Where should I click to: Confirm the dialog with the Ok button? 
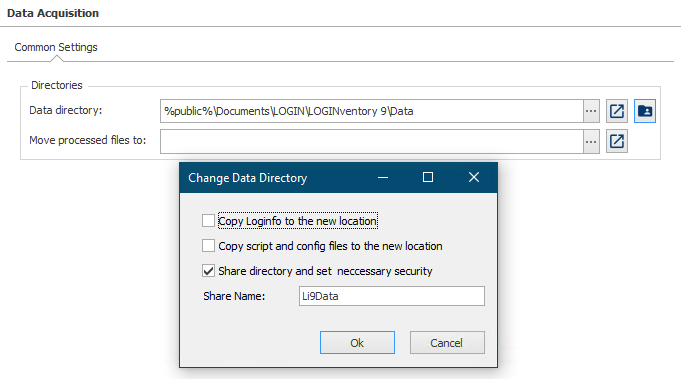coord(357,343)
